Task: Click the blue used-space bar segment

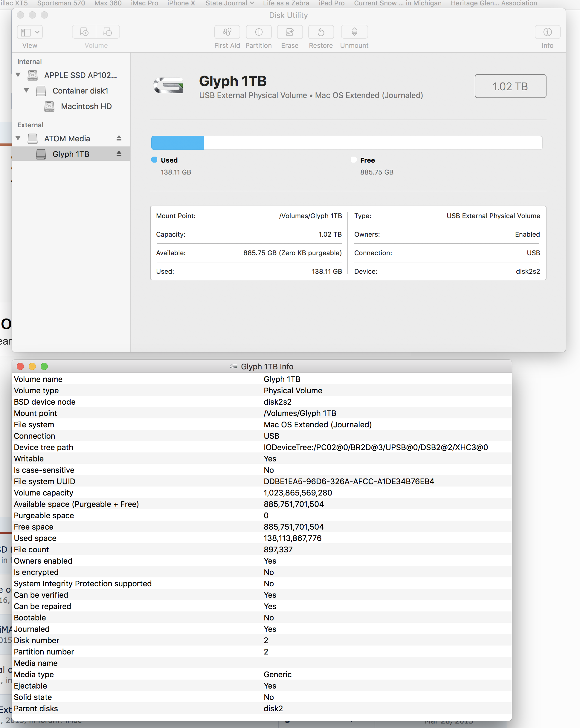Action: coord(178,143)
